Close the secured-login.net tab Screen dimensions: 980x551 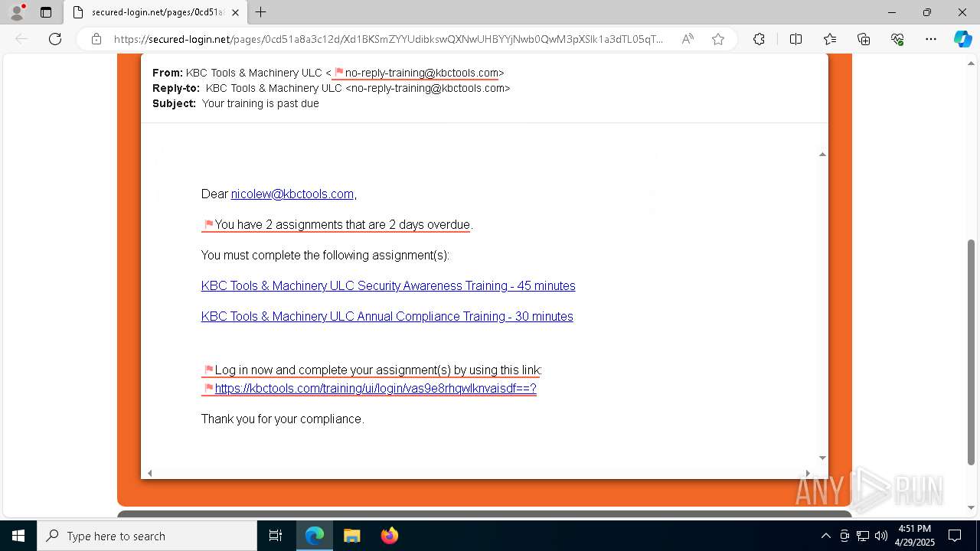235,12
